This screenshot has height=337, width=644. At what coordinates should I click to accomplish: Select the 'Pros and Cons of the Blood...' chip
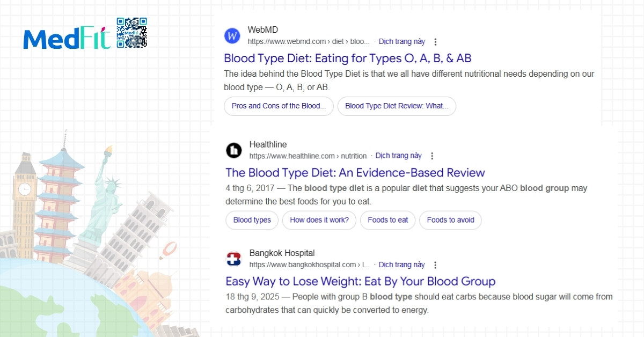click(x=279, y=106)
